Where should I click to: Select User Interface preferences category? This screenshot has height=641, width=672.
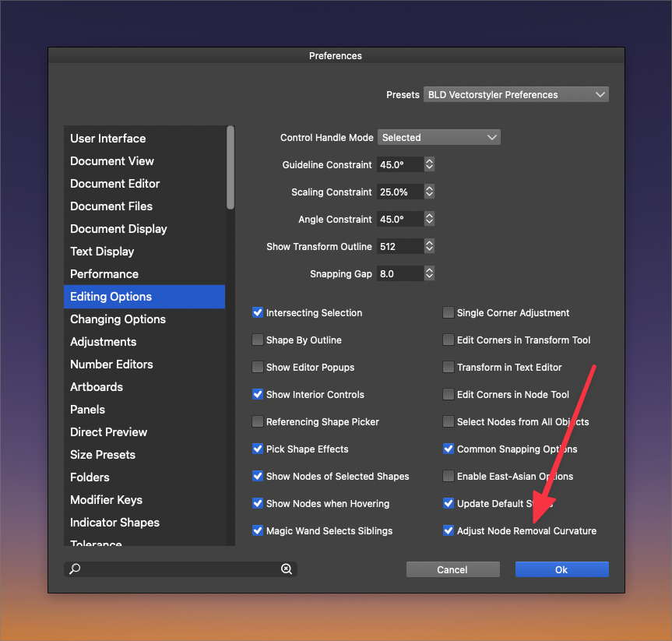click(108, 139)
